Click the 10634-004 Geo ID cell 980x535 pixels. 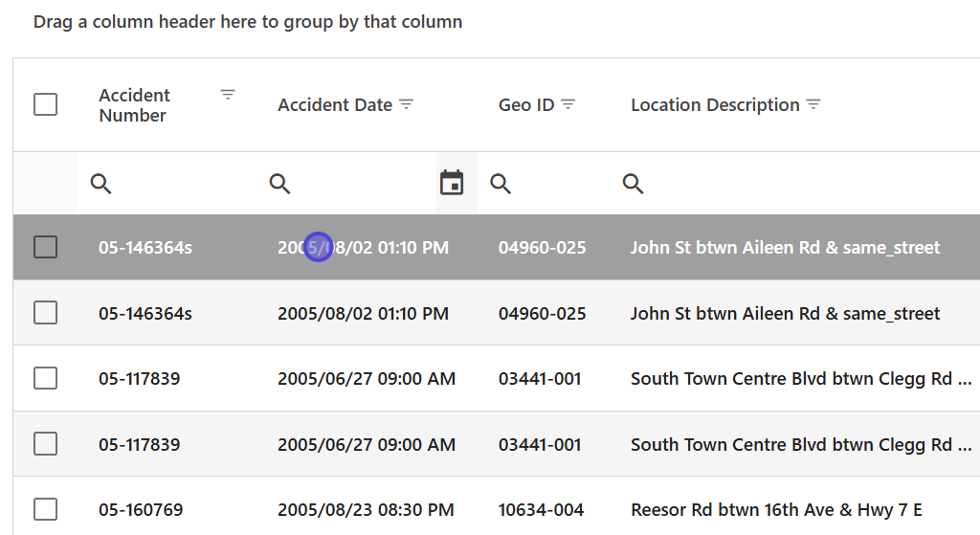pos(540,510)
